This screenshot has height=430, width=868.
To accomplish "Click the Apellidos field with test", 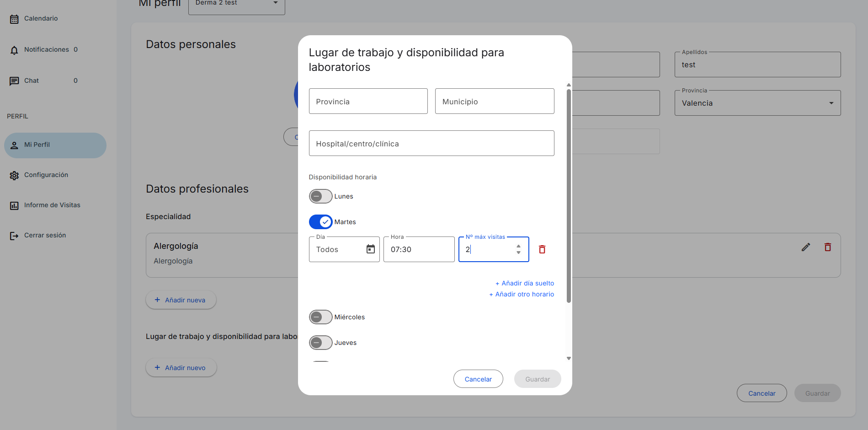I will [x=757, y=64].
